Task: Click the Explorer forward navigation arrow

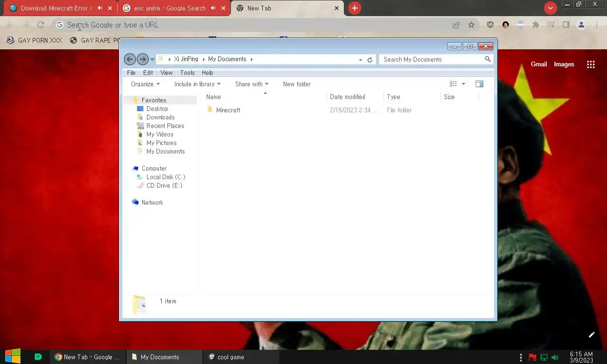Action: click(142, 59)
